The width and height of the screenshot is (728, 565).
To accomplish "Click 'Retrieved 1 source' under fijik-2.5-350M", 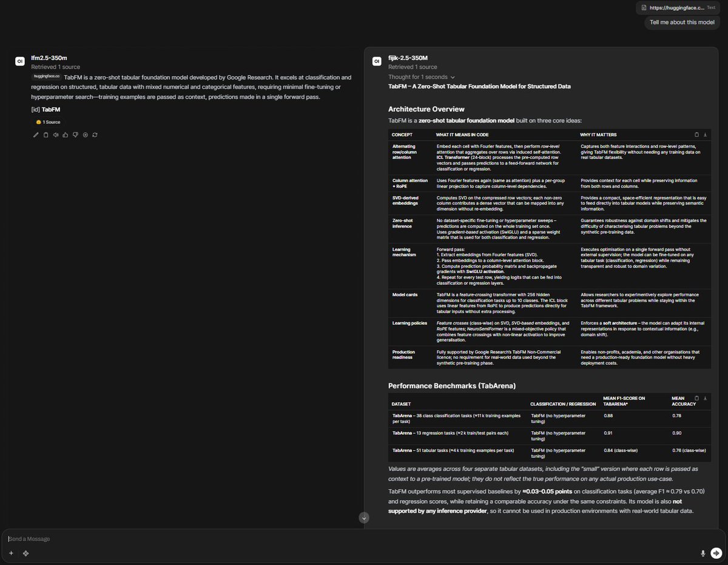I will [x=412, y=67].
